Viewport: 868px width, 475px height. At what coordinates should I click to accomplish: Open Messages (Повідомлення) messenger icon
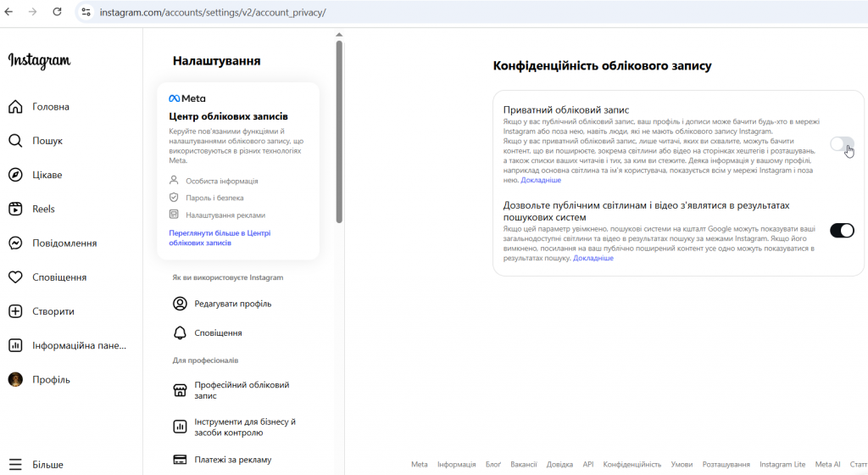click(x=15, y=243)
